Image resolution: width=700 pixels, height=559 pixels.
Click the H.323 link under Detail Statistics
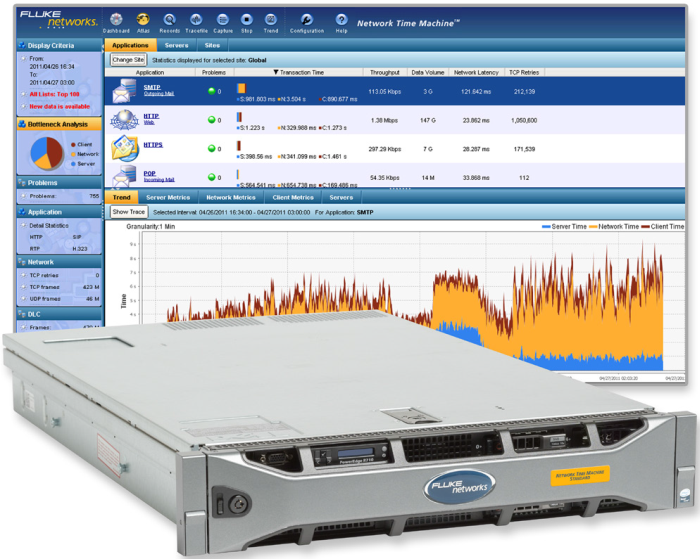[x=80, y=249]
